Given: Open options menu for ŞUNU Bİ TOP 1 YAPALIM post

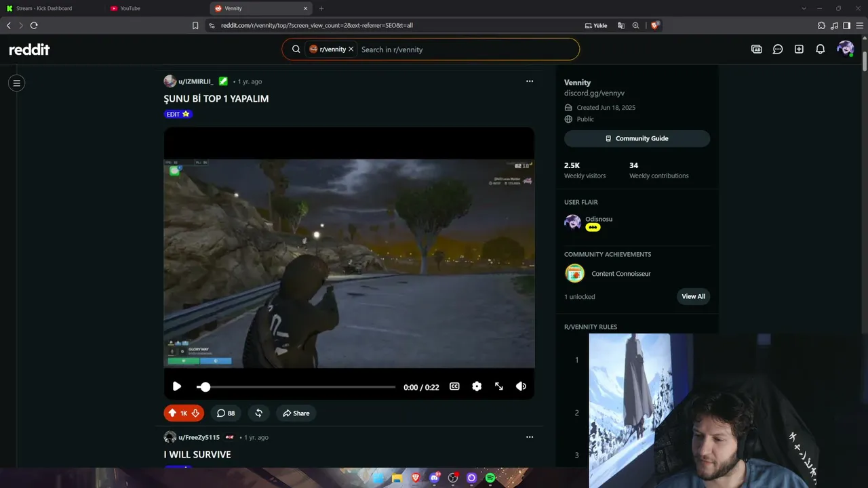Looking at the screenshot, I should (x=530, y=81).
